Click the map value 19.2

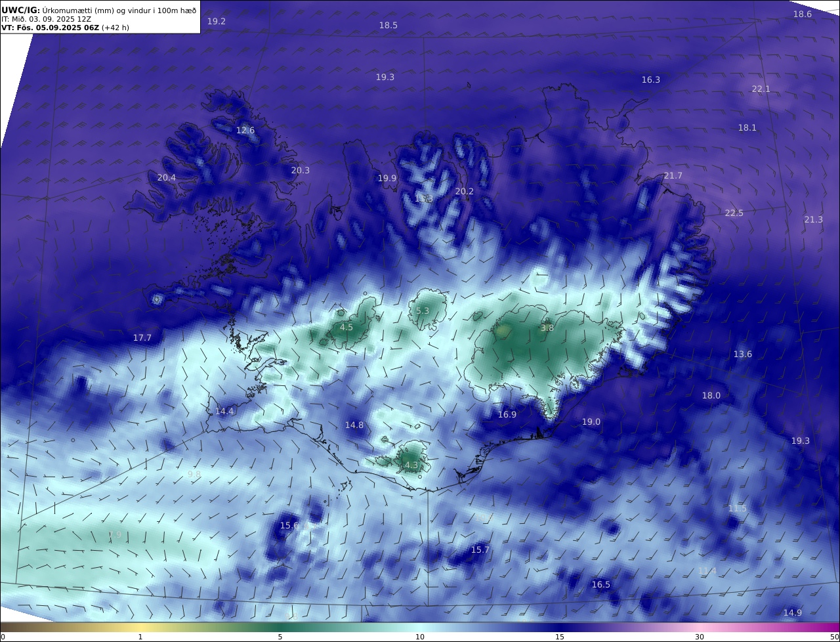217,22
